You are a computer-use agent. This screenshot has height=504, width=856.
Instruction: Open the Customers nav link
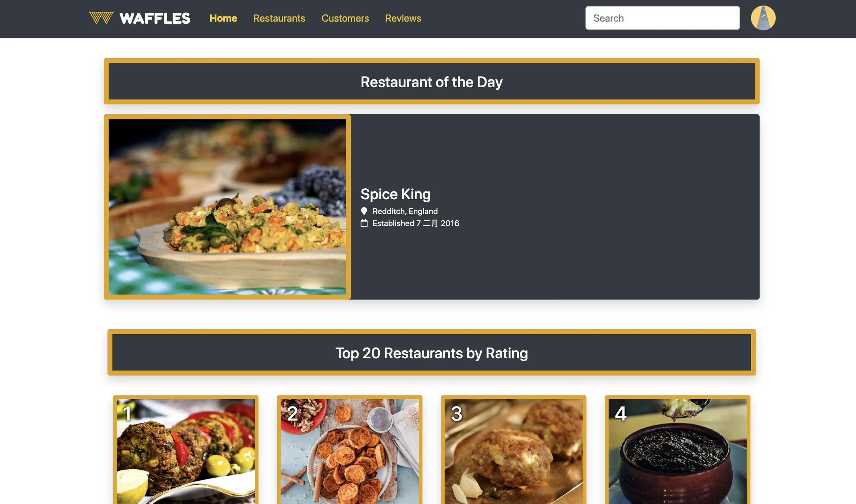tap(345, 18)
